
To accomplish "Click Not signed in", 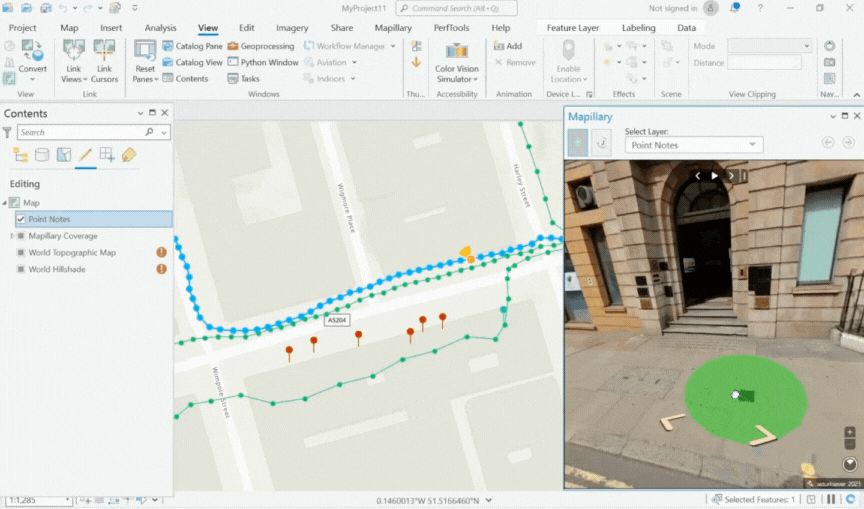I will coord(672,8).
